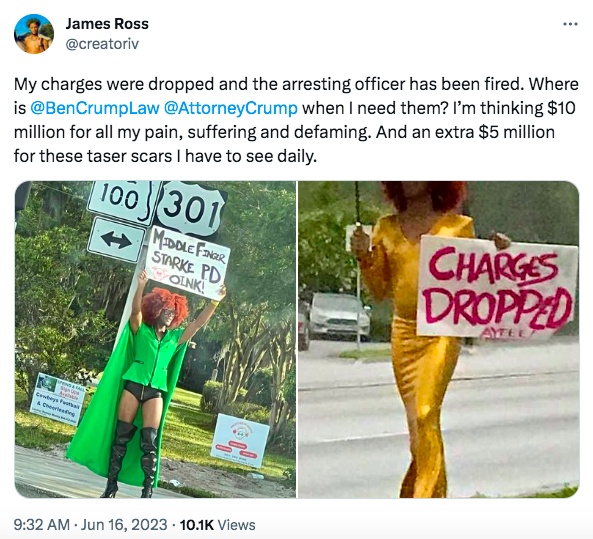
Task: Click the Charges Dropped sign in photo
Action: click(x=498, y=287)
